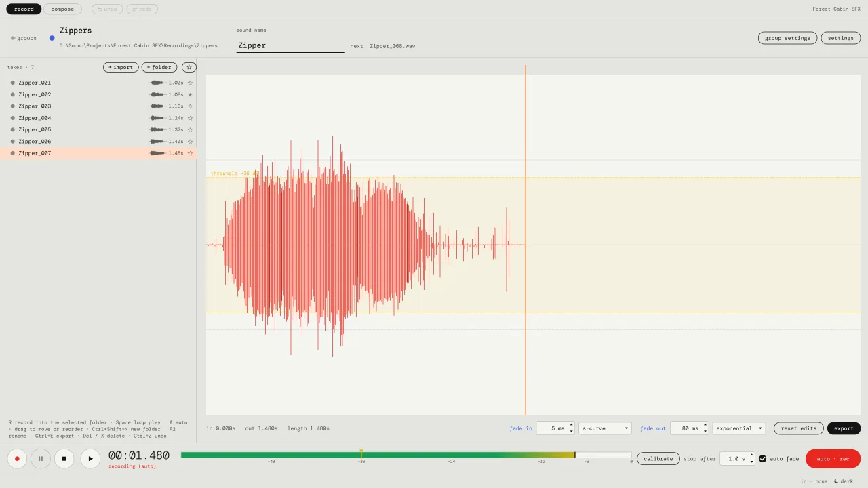Click the auto-rec button

pyautogui.click(x=833, y=459)
